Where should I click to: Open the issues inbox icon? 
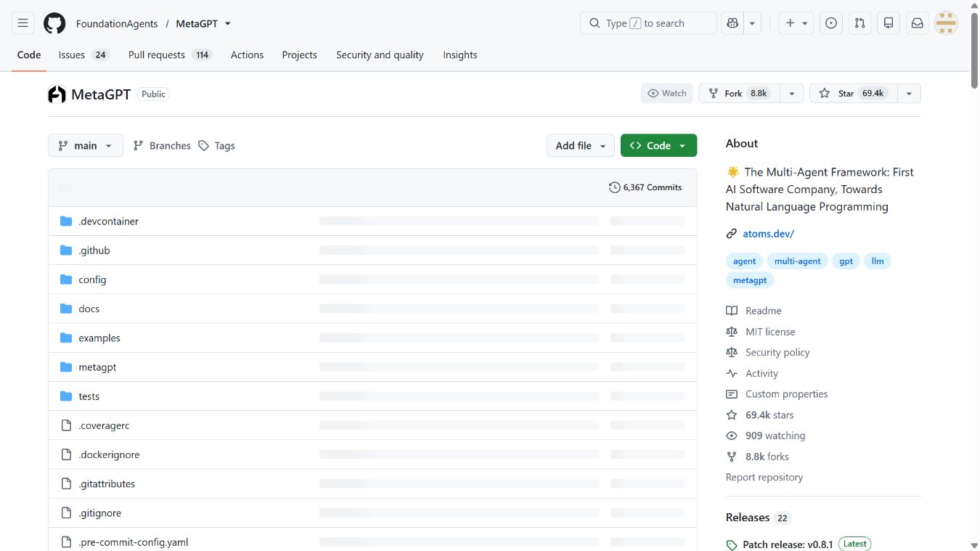tap(831, 23)
